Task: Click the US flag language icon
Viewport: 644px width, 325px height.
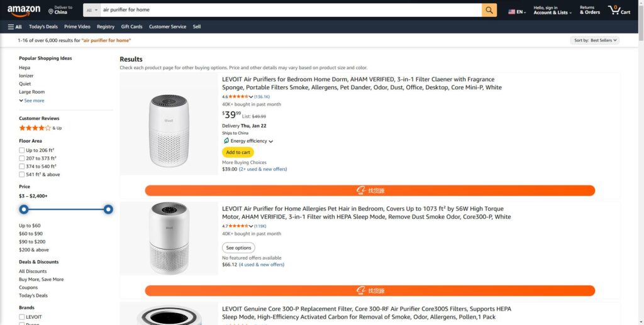Action: (512, 12)
